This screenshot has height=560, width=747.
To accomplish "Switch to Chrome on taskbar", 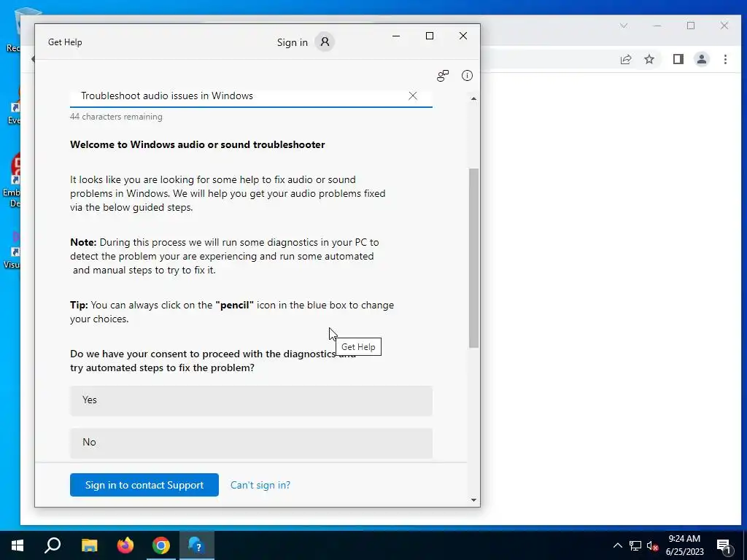I will (161, 545).
